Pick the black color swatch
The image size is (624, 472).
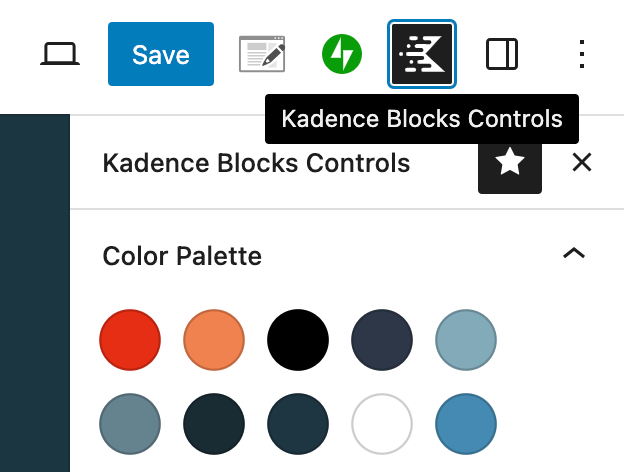pyautogui.click(x=298, y=341)
